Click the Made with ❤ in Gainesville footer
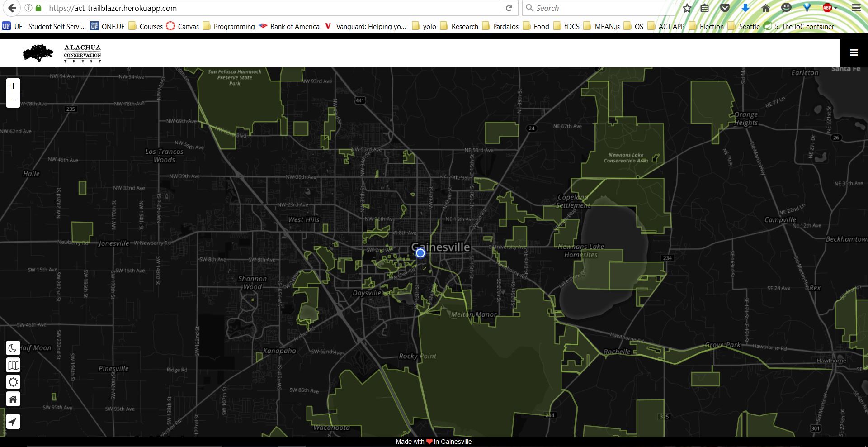The width and height of the screenshot is (868, 447). click(x=434, y=442)
